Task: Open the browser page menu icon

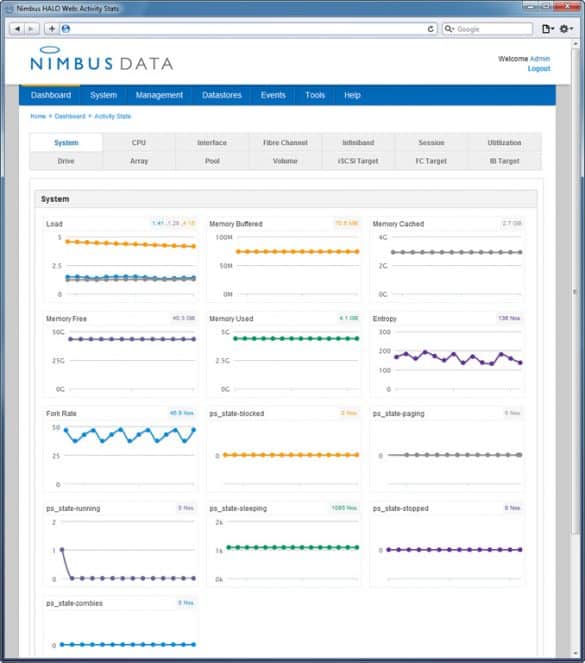Action: coord(547,29)
